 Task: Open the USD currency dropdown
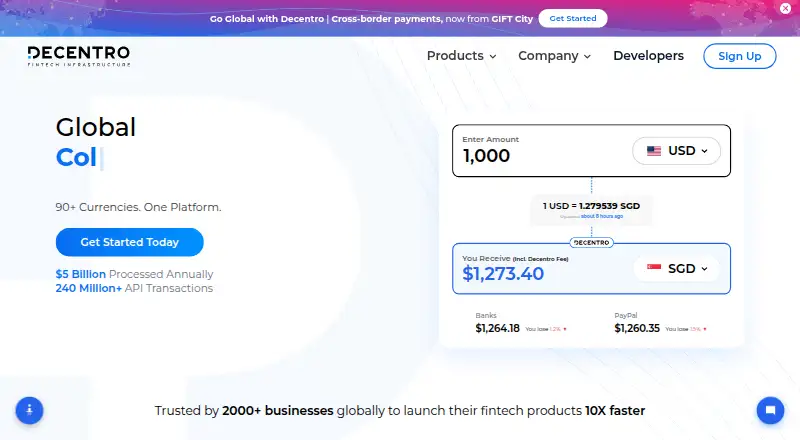pyautogui.click(x=677, y=151)
